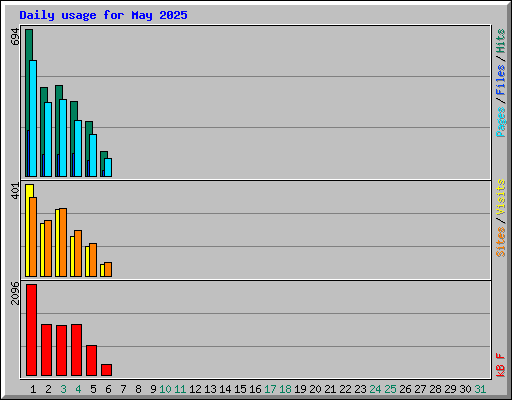Click day label 27 on the axis
Image resolution: width=512 pixels, height=400 pixels.
(420, 389)
